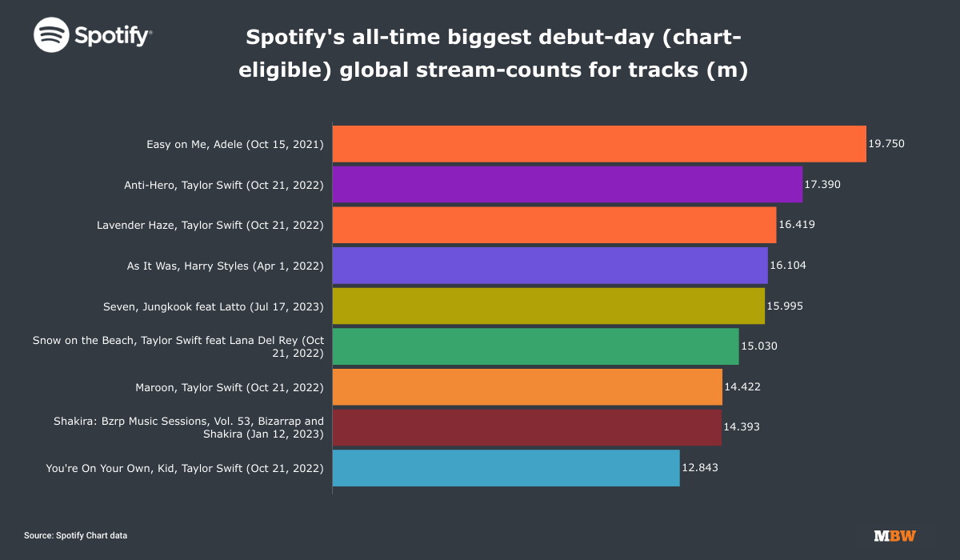Click the MBW logo
960x560 pixels.
(x=894, y=536)
